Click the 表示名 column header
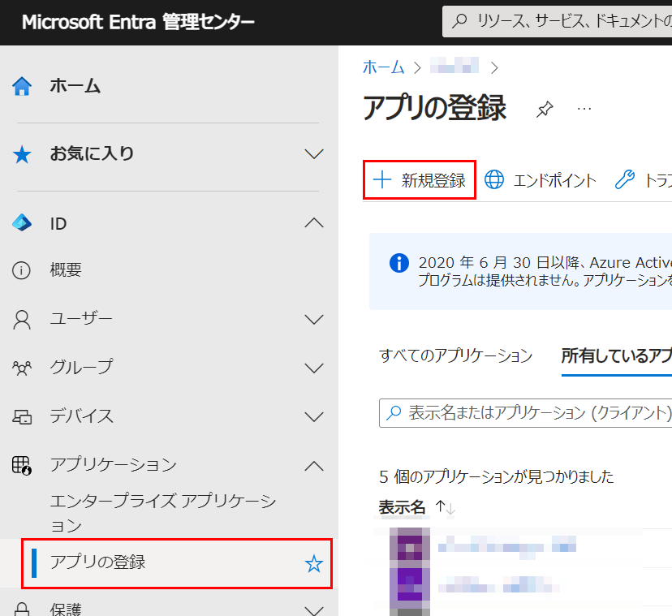The height and width of the screenshot is (616, 672). [402, 507]
